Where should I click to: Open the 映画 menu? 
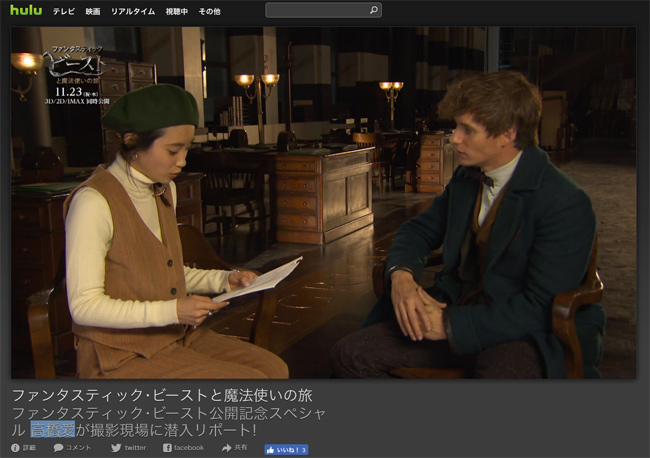pyautogui.click(x=92, y=12)
